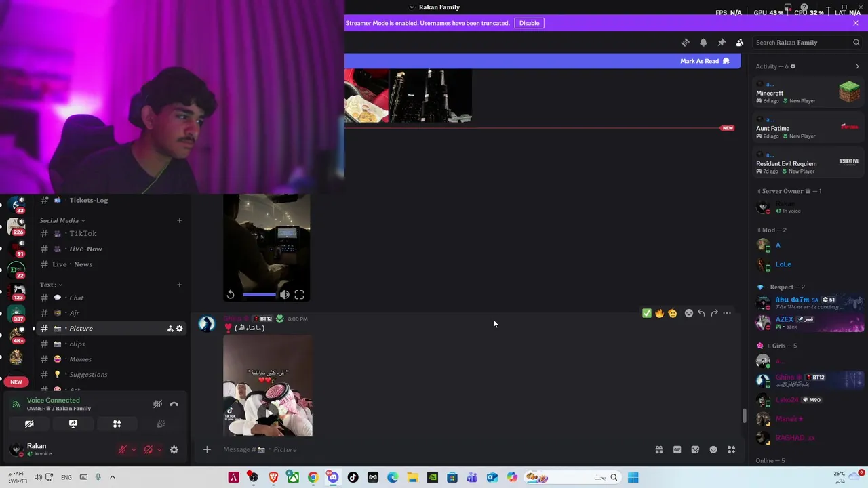
Task: Start an activity in voice panel
Action: coord(117,424)
